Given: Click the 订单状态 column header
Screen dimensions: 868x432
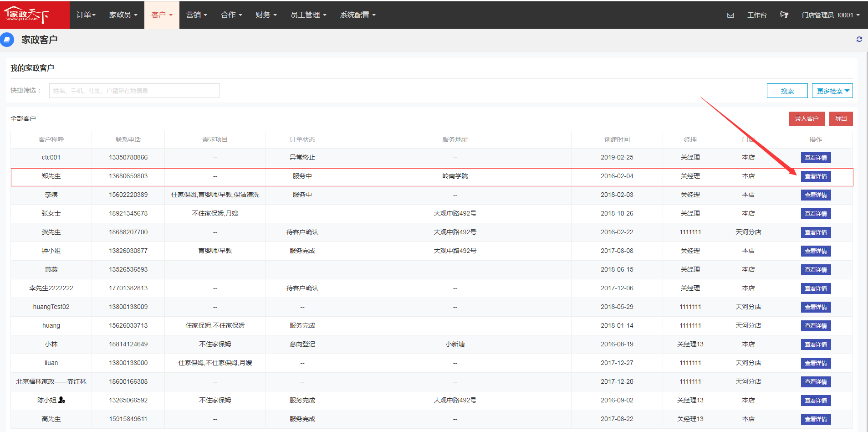Looking at the screenshot, I should [302, 139].
